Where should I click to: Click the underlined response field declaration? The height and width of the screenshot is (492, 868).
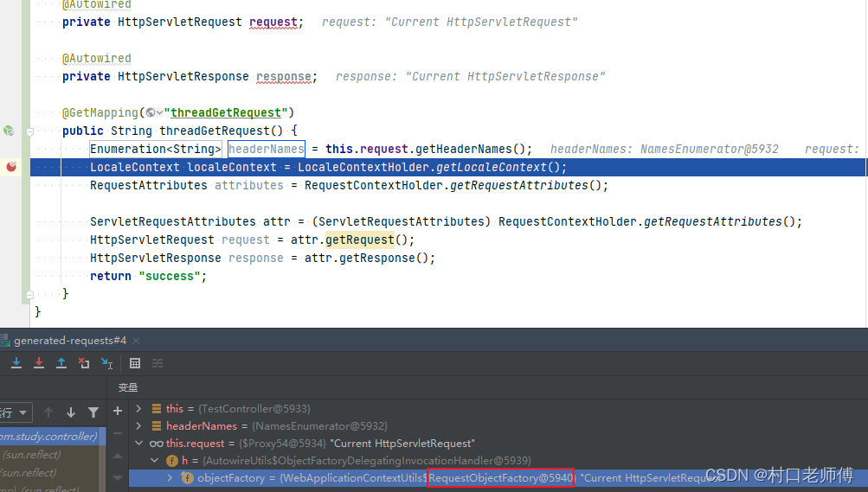(x=284, y=76)
